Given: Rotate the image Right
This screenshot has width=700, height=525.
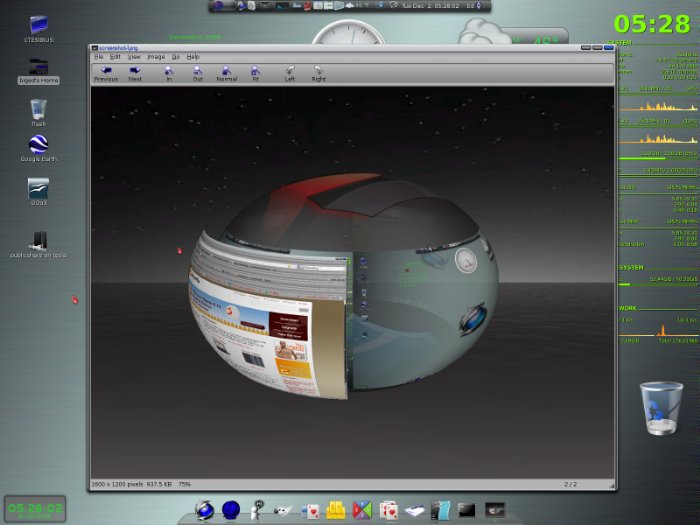Looking at the screenshot, I should click(x=319, y=73).
